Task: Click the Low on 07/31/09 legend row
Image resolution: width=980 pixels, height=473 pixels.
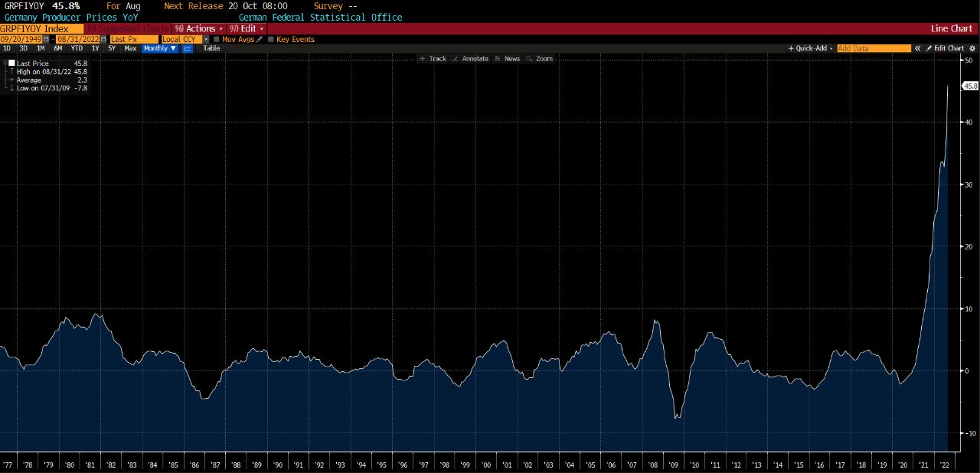Action: pos(47,89)
